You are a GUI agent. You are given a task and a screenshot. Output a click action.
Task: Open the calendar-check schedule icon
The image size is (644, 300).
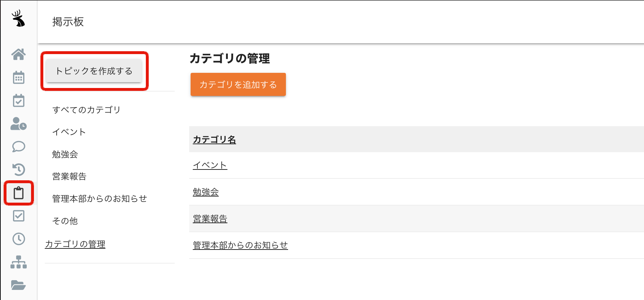[x=18, y=100]
